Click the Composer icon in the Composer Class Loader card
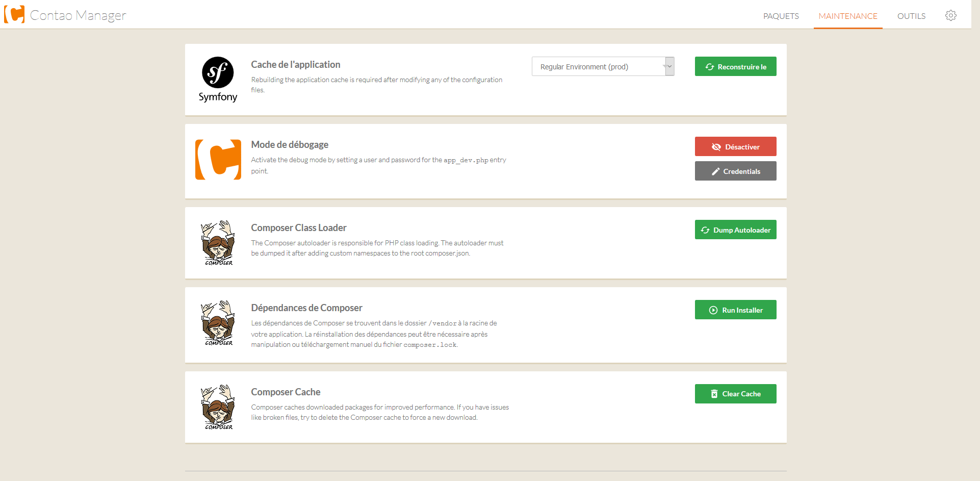This screenshot has width=980, height=481. coord(218,243)
